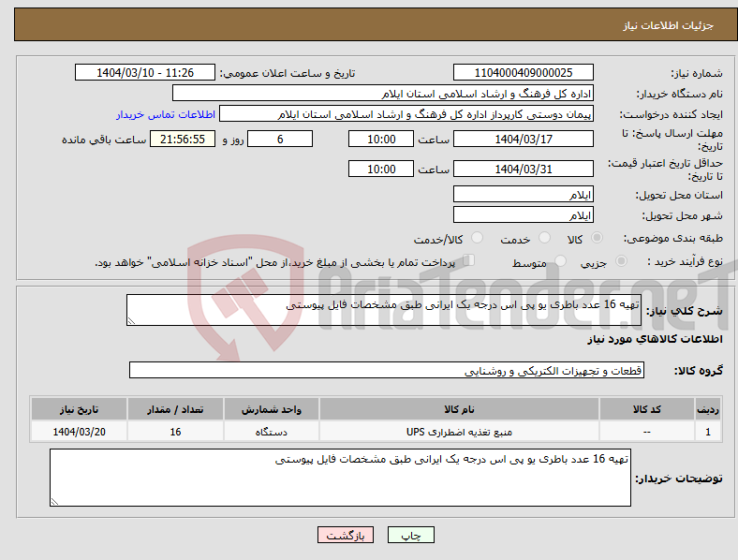Click the buyer organization name field
Image resolution: width=738 pixels, height=560 pixels.
(x=383, y=93)
